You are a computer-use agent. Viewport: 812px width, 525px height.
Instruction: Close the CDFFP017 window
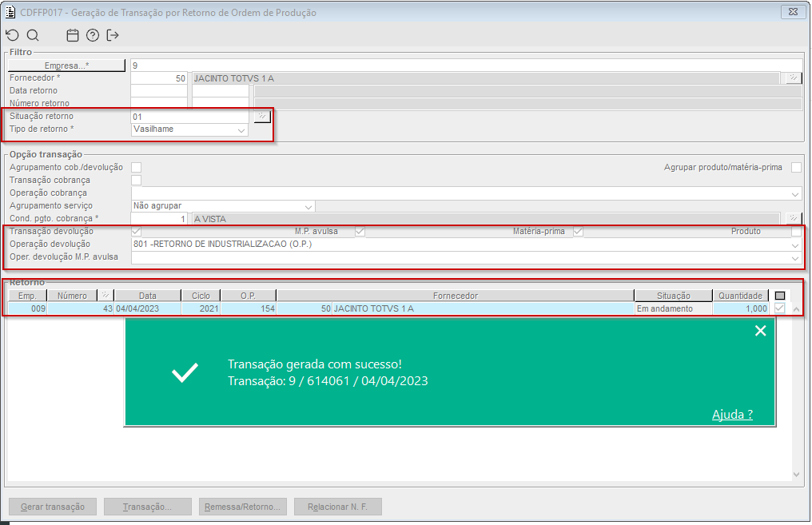click(x=793, y=12)
